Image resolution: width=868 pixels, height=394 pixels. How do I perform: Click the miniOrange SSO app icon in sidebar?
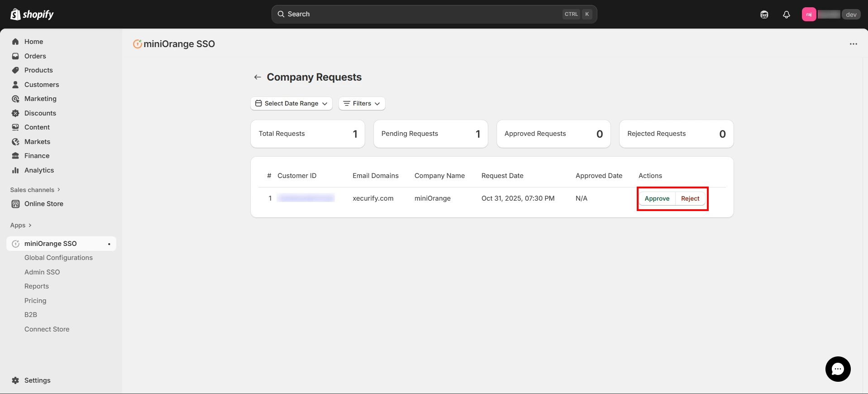coord(15,244)
